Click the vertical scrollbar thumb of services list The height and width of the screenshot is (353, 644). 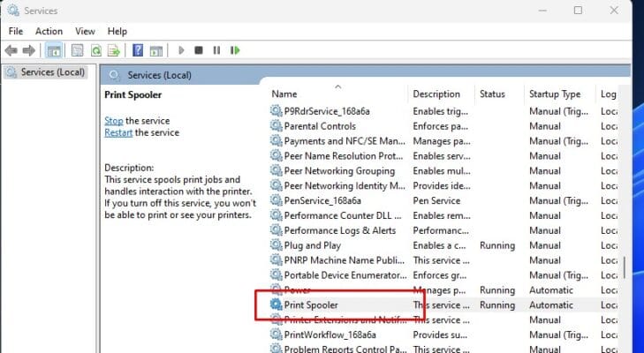[x=625, y=267]
